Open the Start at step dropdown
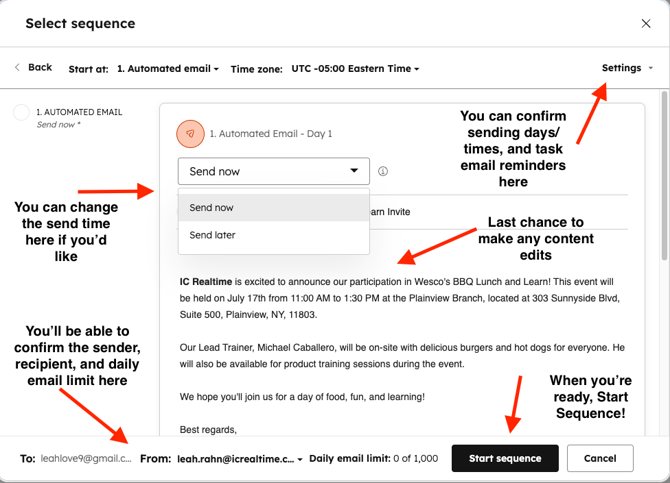This screenshot has width=670, height=483. pos(168,69)
